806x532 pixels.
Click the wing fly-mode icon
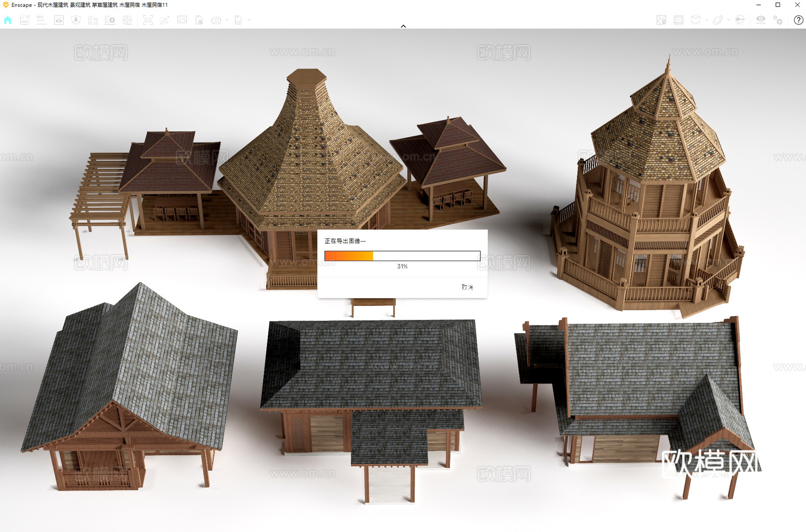(x=718, y=20)
